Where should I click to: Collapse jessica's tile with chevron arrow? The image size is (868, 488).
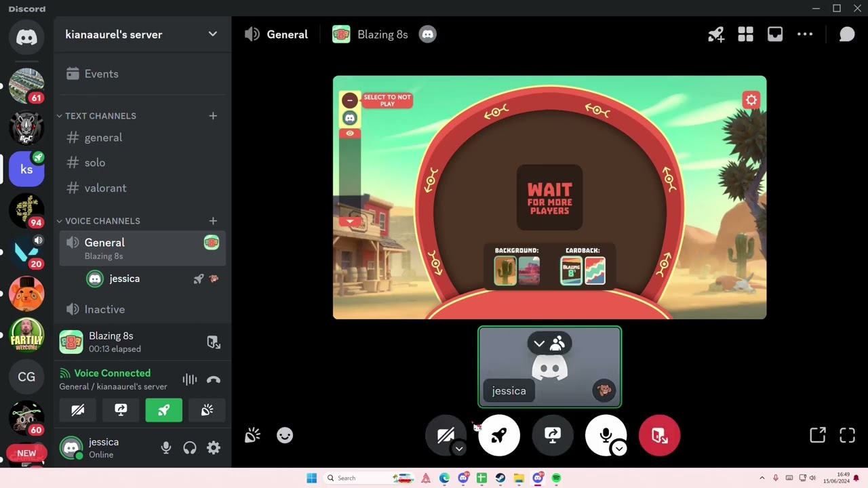539,344
